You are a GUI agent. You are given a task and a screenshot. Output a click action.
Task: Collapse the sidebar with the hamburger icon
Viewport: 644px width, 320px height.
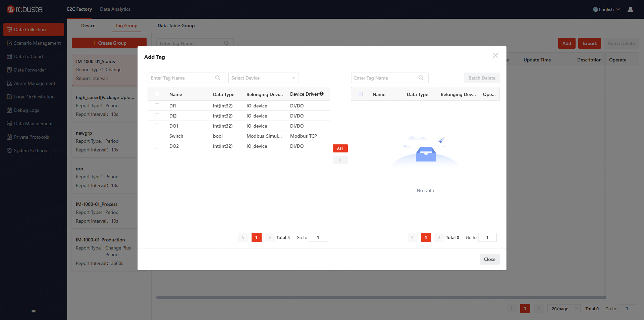pos(34,312)
